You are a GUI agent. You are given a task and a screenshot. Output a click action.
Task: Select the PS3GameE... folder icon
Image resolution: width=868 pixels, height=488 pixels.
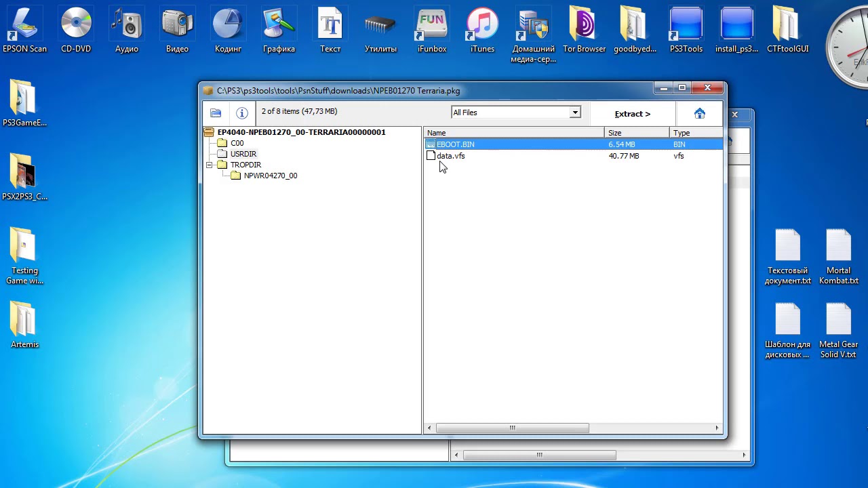pos(25,104)
